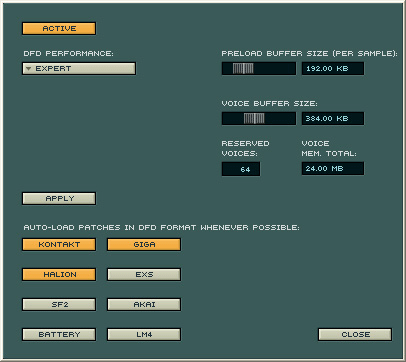
Task: Enable EXS auto-load in DFD format
Action: click(x=144, y=274)
